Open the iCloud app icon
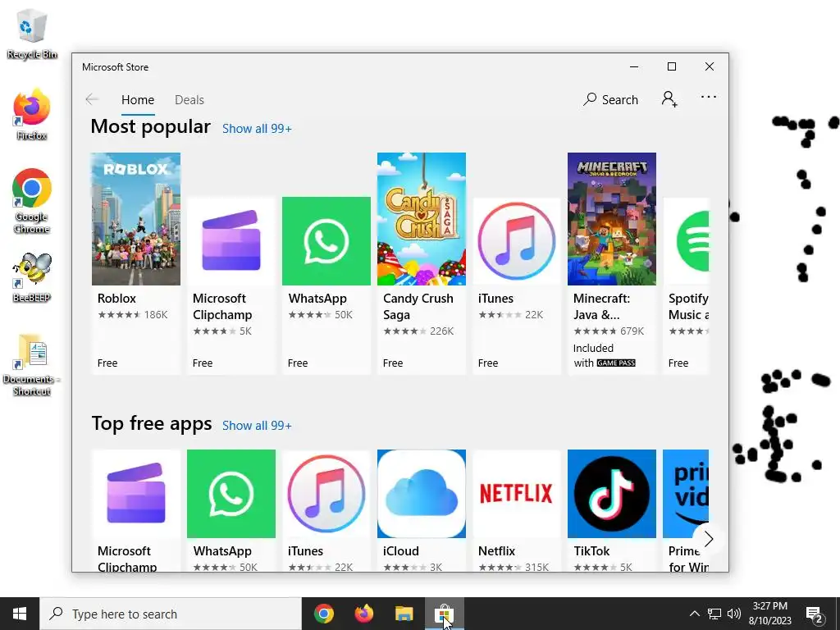Viewport: 840px width, 630px height. click(x=422, y=494)
